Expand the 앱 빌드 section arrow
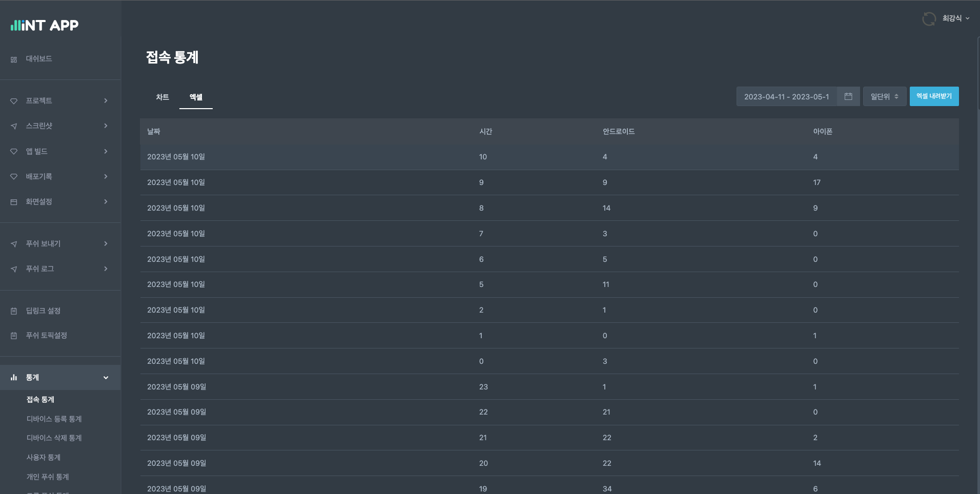Screen dimensions: 980x494 point(106,151)
